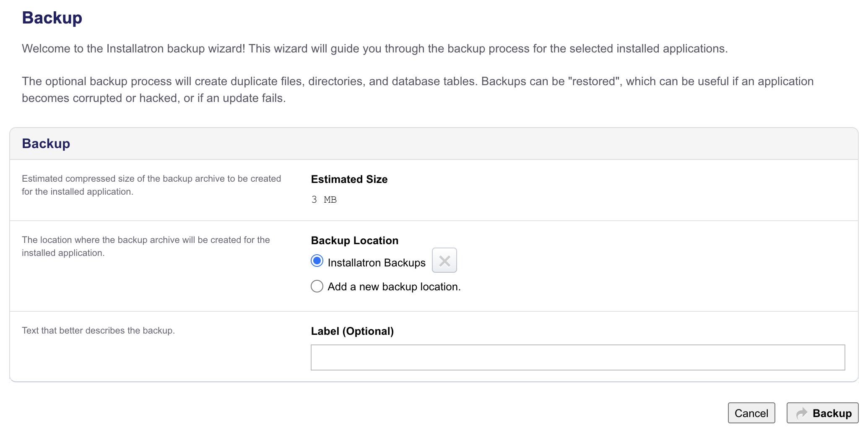
Task: Click the Backup Location heading
Action: (354, 240)
